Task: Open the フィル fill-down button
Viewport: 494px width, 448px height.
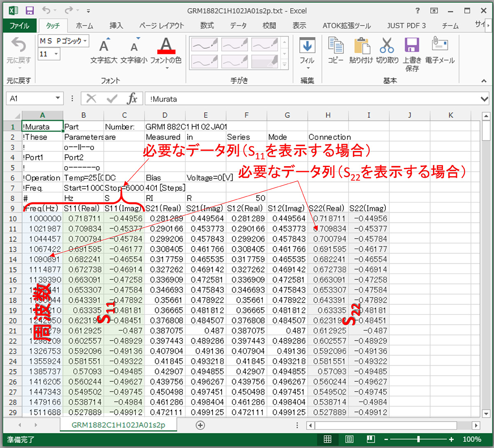Action: [307, 52]
